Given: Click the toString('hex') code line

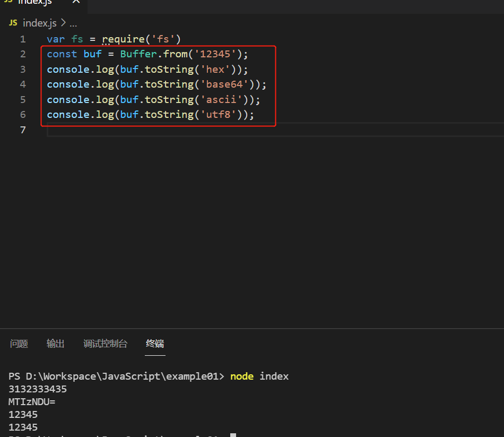Looking at the screenshot, I should click(147, 70).
